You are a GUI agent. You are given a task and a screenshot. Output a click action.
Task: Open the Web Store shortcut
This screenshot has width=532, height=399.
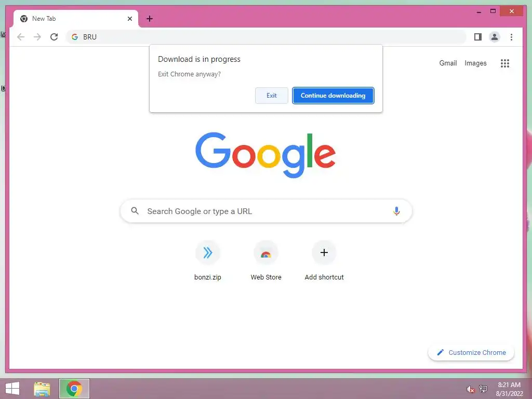click(266, 261)
